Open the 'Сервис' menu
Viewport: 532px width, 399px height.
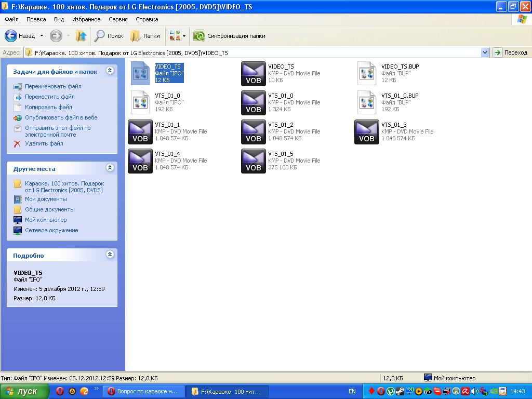point(118,19)
